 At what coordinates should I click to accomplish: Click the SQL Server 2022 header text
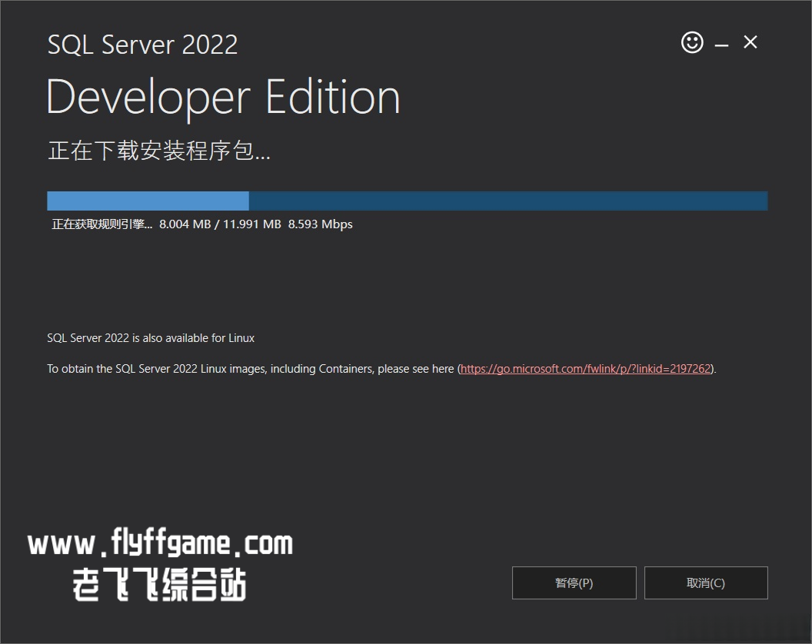142,45
